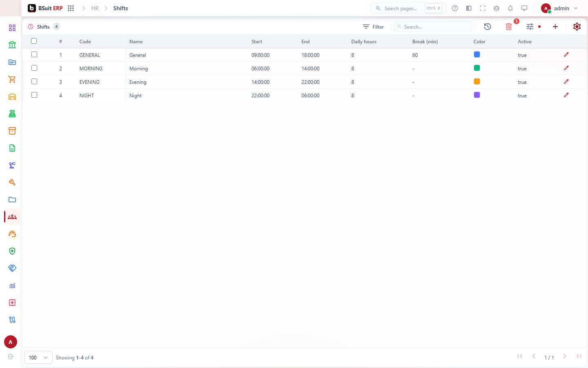Image resolution: width=588 pixels, height=368 pixels.
Task: Check the EVENING row checkbox
Action: (x=34, y=81)
